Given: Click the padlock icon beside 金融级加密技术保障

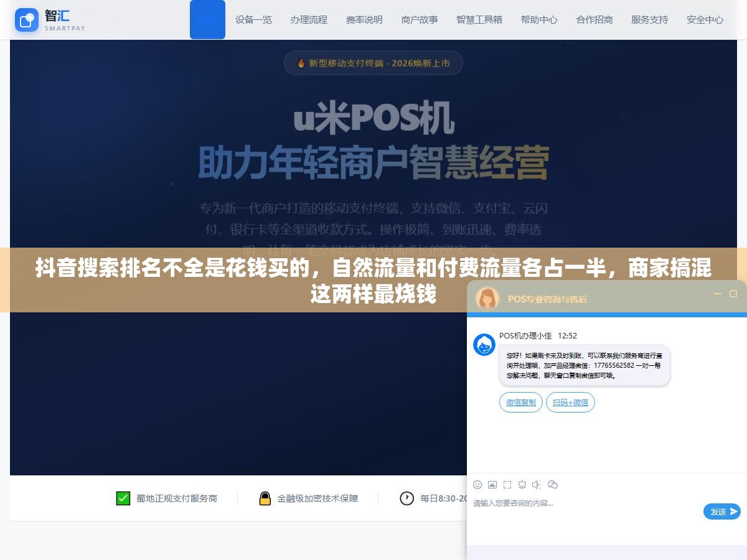Looking at the screenshot, I should 265,498.
